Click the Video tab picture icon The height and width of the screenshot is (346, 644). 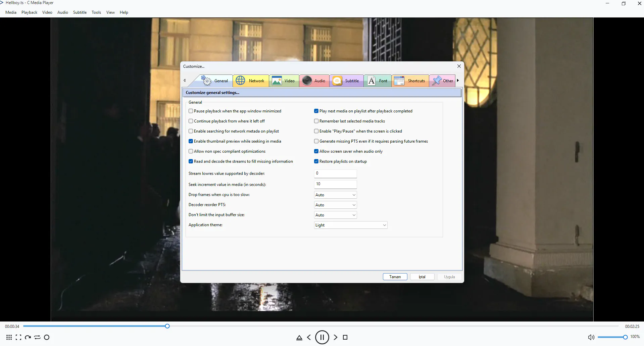tap(277, 81)
